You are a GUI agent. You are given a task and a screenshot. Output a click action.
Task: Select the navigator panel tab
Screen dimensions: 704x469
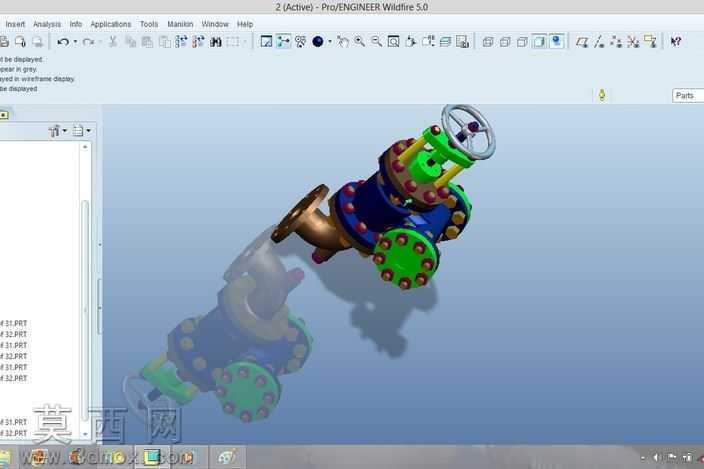pyautogui.click(x=4, y=115)
